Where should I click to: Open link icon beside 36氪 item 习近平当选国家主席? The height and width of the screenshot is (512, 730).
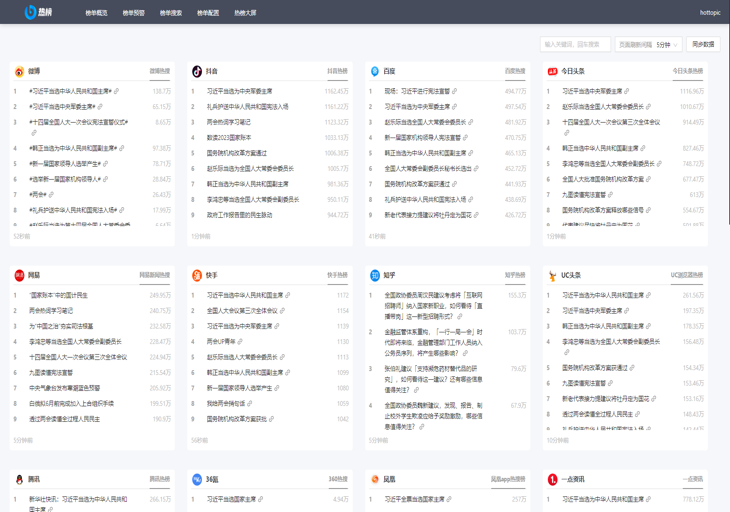(x=260, y=499)
